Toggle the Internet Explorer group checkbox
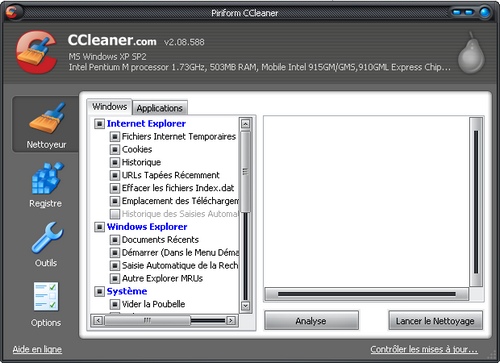The height and width of the screenshot is (363, 500). (x=99, y=124)
